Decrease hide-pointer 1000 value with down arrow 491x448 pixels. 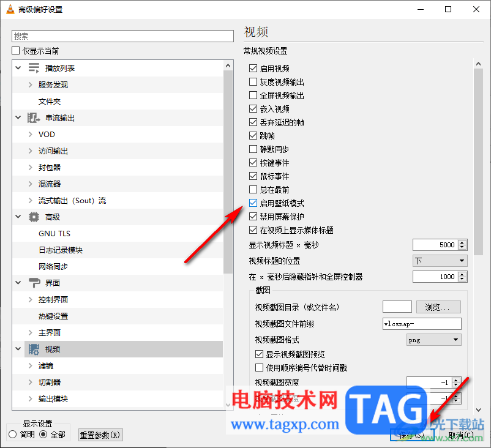[462, 279]
